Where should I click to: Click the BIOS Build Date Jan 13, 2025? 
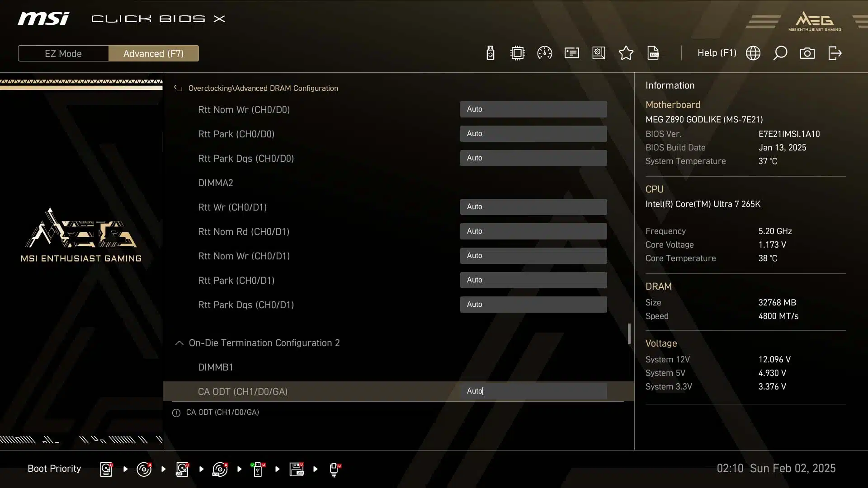[x=782, y=148]
